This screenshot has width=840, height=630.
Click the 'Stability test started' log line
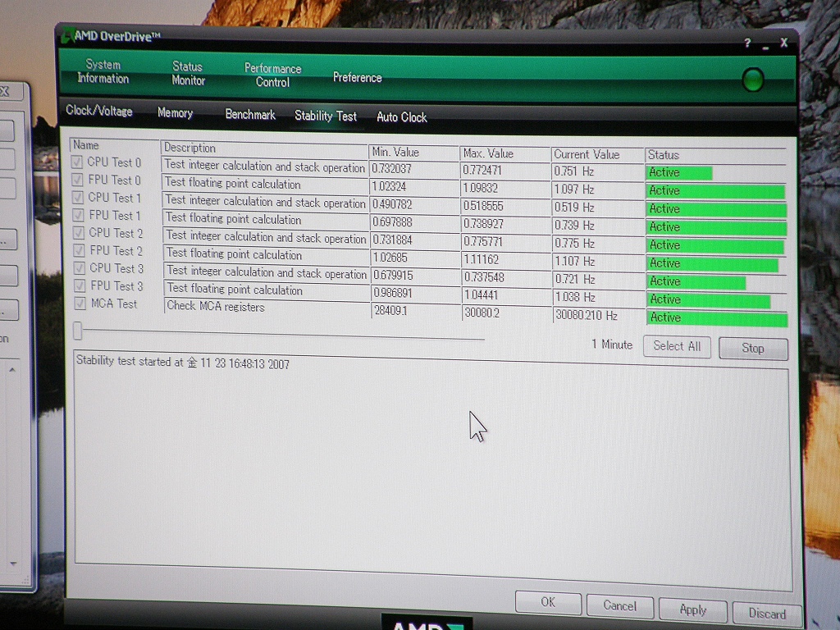[183, 362]
